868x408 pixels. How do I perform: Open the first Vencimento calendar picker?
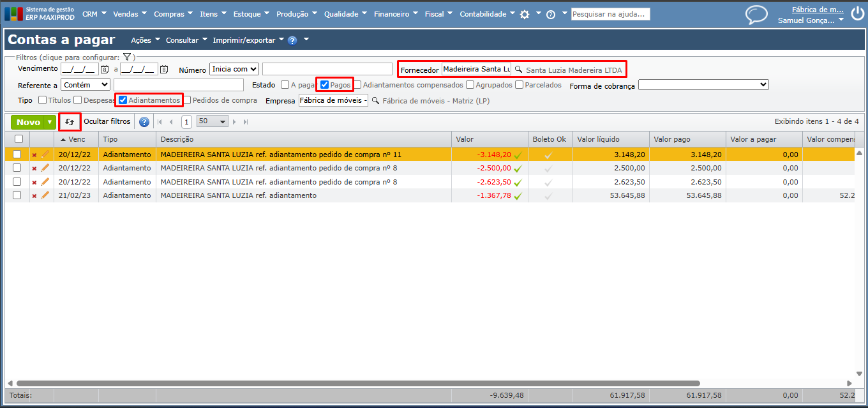pyautogui.click(x=105, y=69)
